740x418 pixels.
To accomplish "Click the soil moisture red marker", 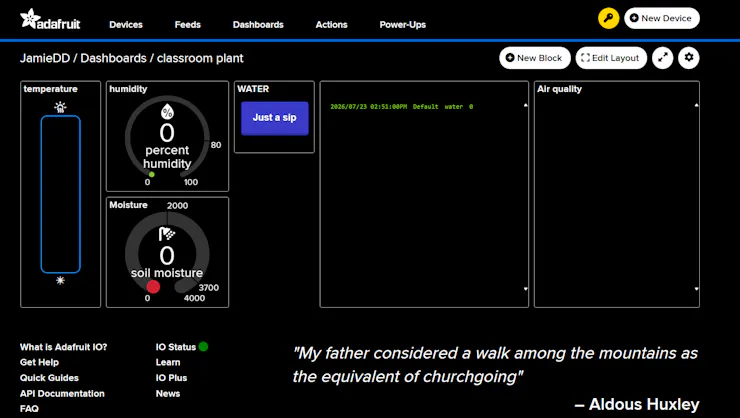I will [x=153, y=286].
